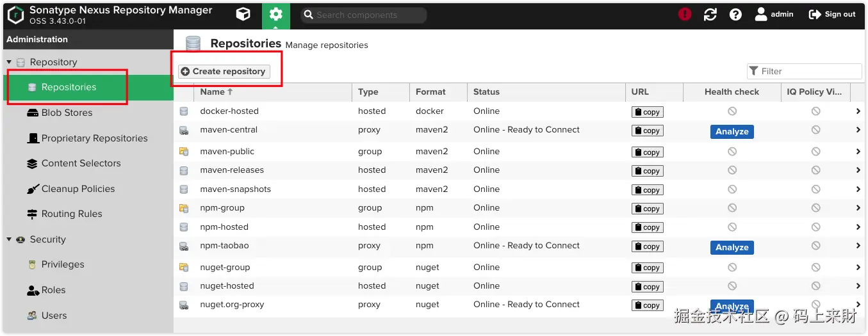
Task: Click the nuget.org-proxy row icon
Action: coord(184,305)
